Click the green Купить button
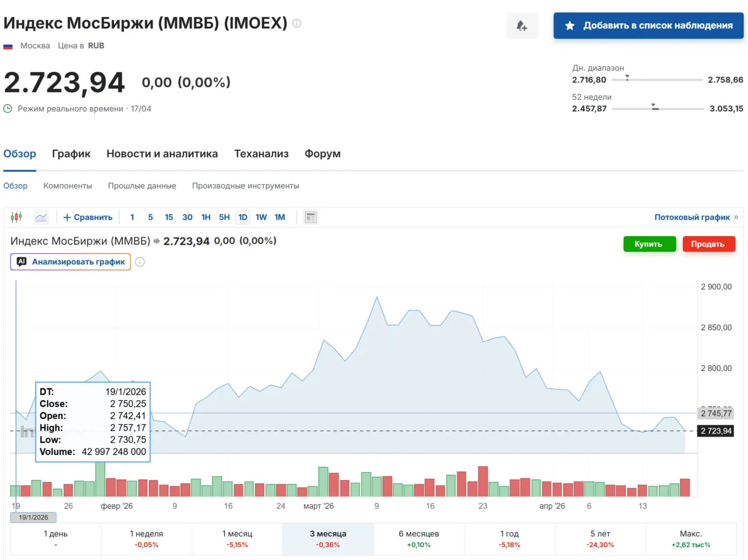The image size is (748, 560). 649,244
